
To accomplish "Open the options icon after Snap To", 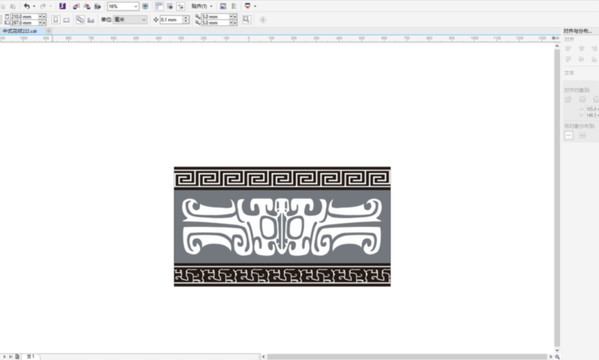I will pos(223,6).
